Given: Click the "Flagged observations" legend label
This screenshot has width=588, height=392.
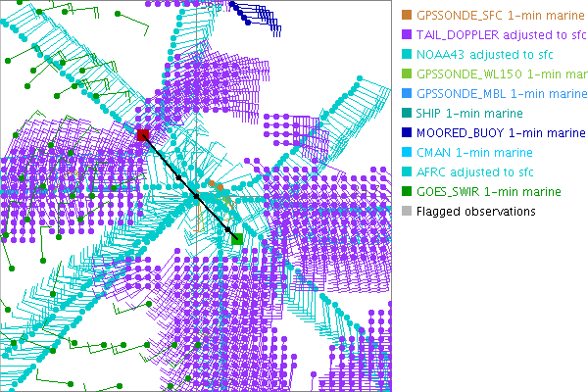Looking at the screenshot, I should pyautogui.click(x=475, y=212).
